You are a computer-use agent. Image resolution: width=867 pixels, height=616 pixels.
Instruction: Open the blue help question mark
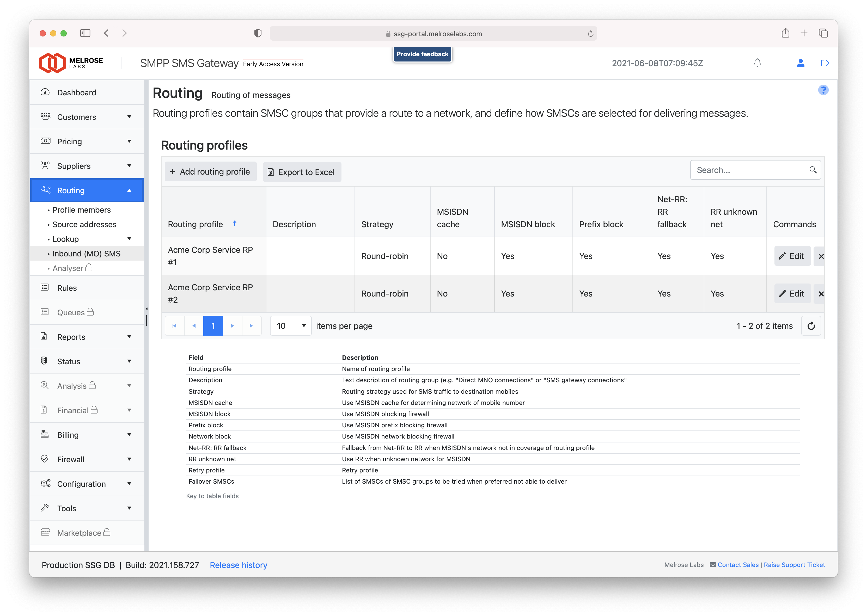click(823, 90)
